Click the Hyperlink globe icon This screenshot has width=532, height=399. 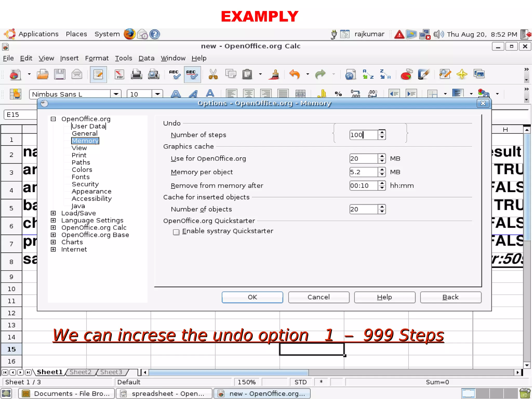pyautogui.click(x=350, y=75)
